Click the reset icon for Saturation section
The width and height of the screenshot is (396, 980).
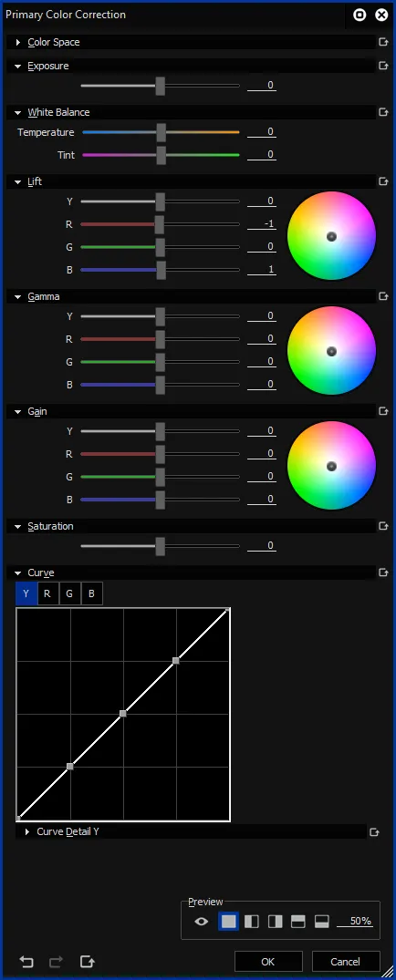(x=383, y=526)
